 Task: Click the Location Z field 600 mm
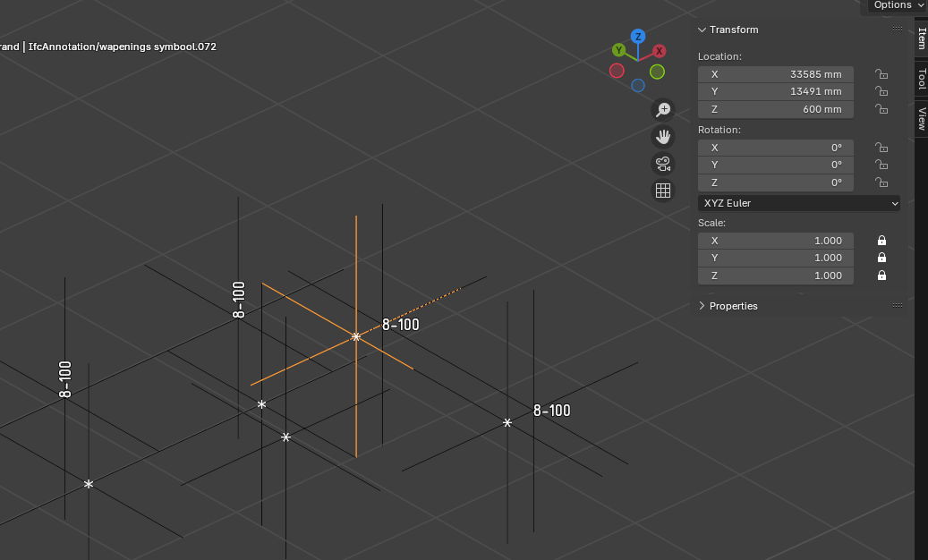point(775,109)
